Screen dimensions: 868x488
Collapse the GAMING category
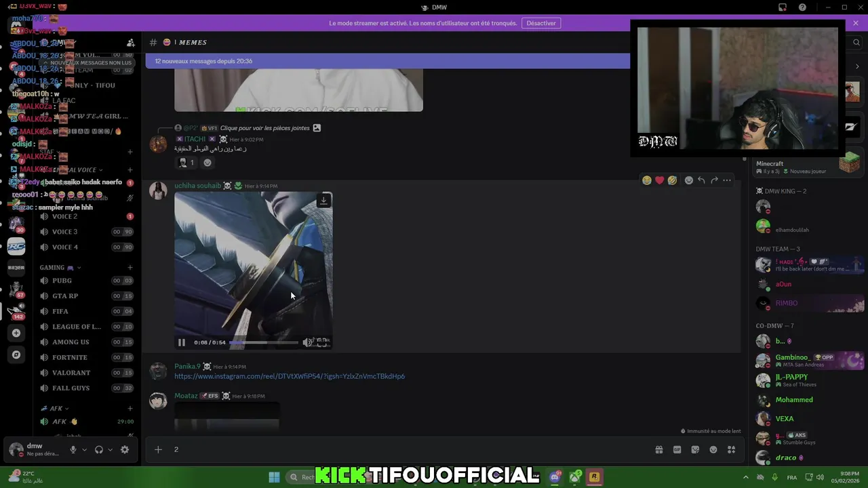(x=60, y=268)
